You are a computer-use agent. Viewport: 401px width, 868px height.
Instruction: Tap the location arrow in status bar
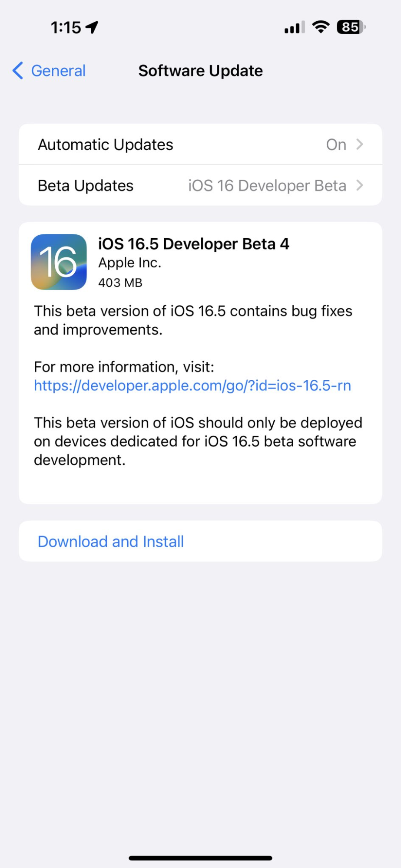point(92,27)
